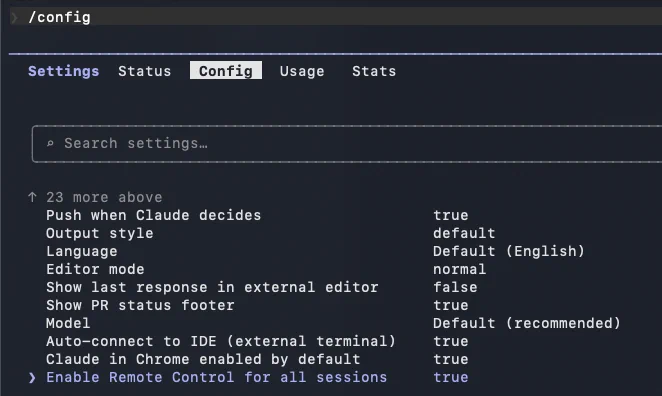Open the Stats tab
Screen dimensions: 662x396
(374, 71)
